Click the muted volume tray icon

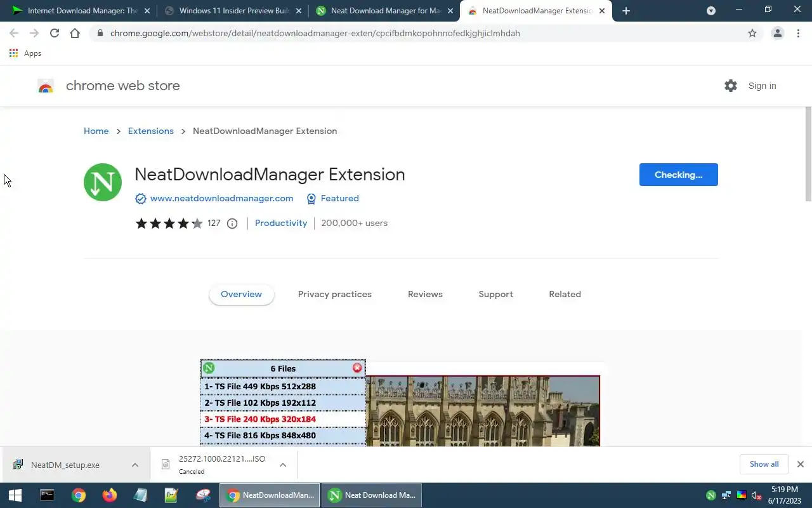[756, 495]
